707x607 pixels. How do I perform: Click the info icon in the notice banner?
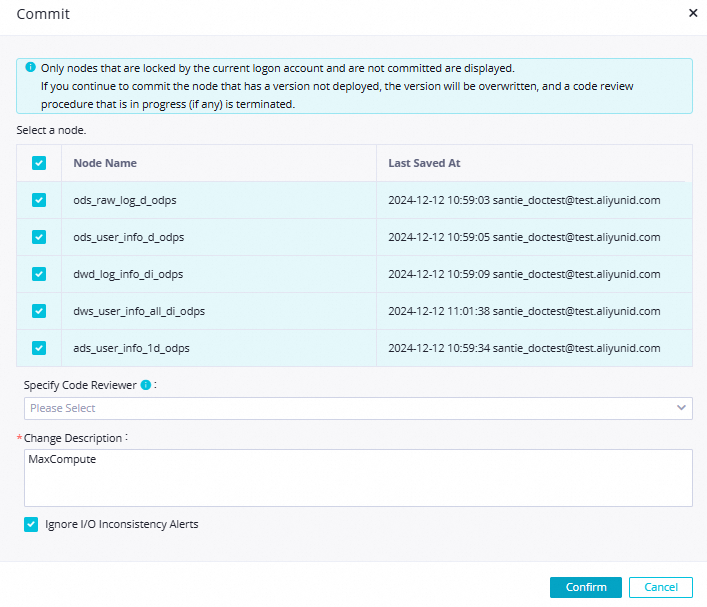pos(31,68)
